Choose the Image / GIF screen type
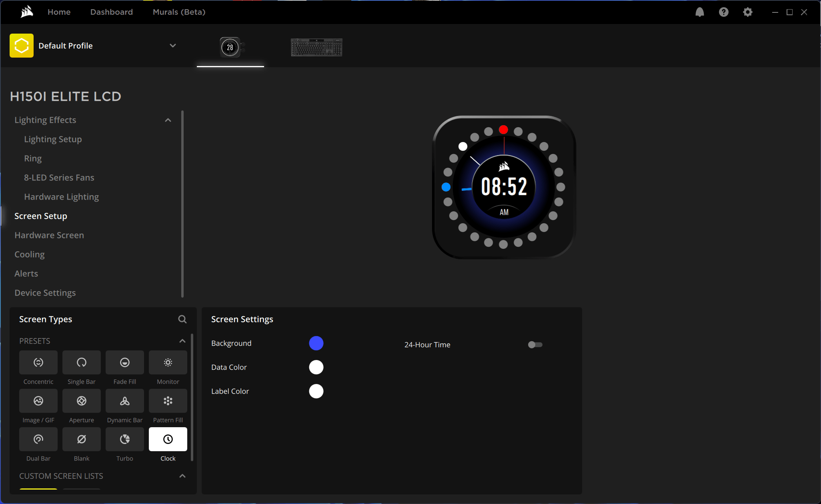 point(38,401)
